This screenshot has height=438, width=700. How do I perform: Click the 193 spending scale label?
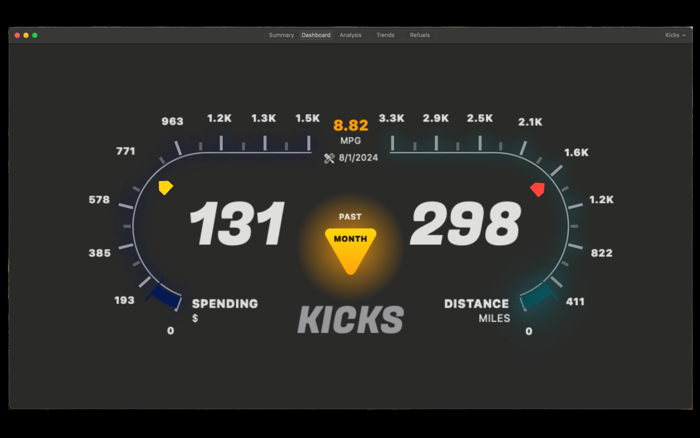coord(124,300)
